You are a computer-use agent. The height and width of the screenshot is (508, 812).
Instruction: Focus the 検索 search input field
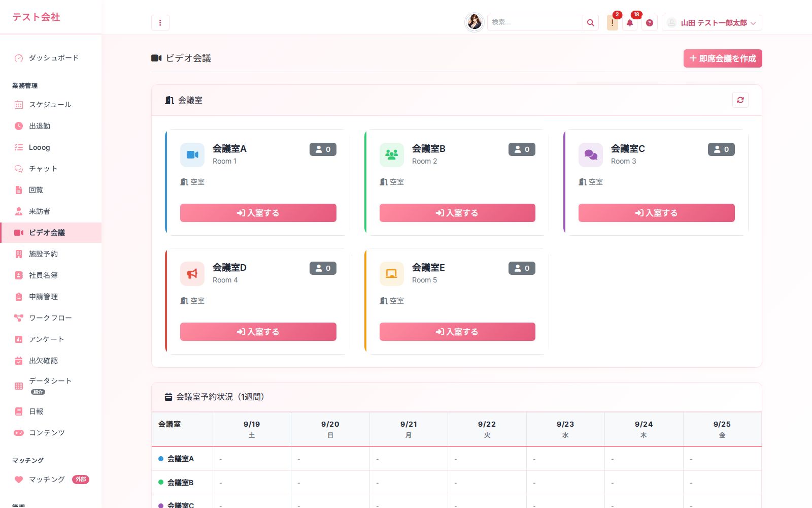pos(535,23)
